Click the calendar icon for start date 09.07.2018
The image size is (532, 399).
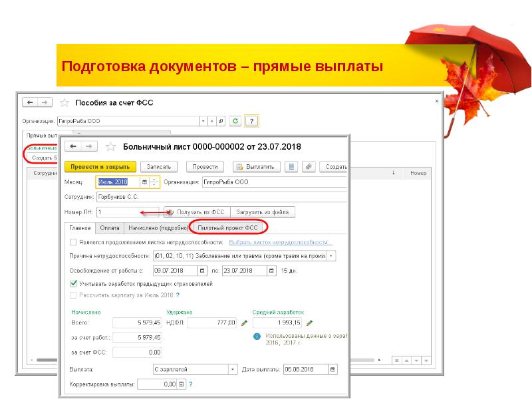[202, 271]
